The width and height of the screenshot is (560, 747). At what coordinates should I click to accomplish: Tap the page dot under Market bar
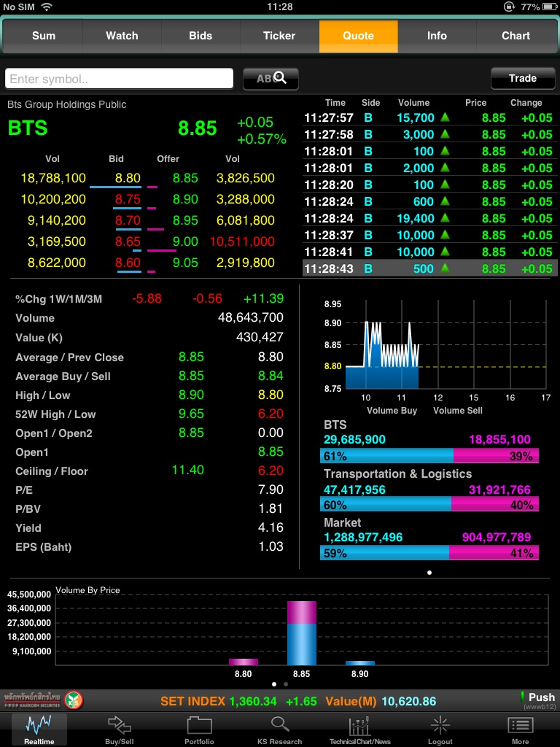coord(429,573)
